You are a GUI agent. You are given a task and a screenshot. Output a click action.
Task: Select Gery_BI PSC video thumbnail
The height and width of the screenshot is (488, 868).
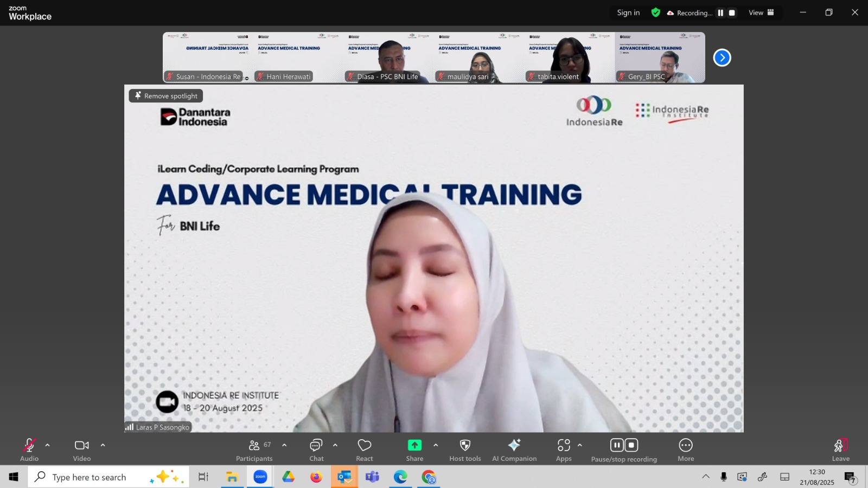tap(660, 57)
